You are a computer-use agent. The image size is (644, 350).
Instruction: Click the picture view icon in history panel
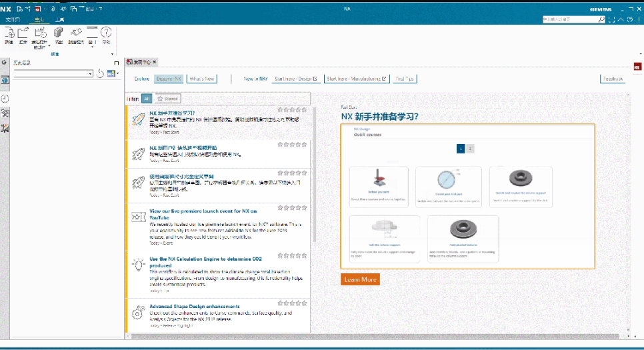pos(111,73)
